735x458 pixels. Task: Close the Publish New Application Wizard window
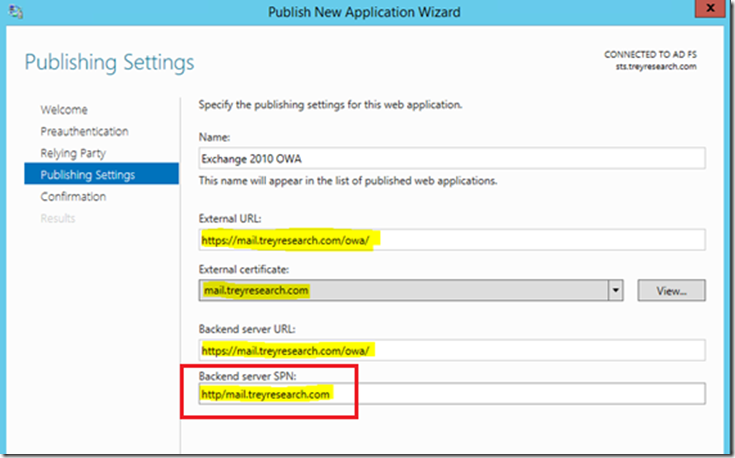coord(710,8)
